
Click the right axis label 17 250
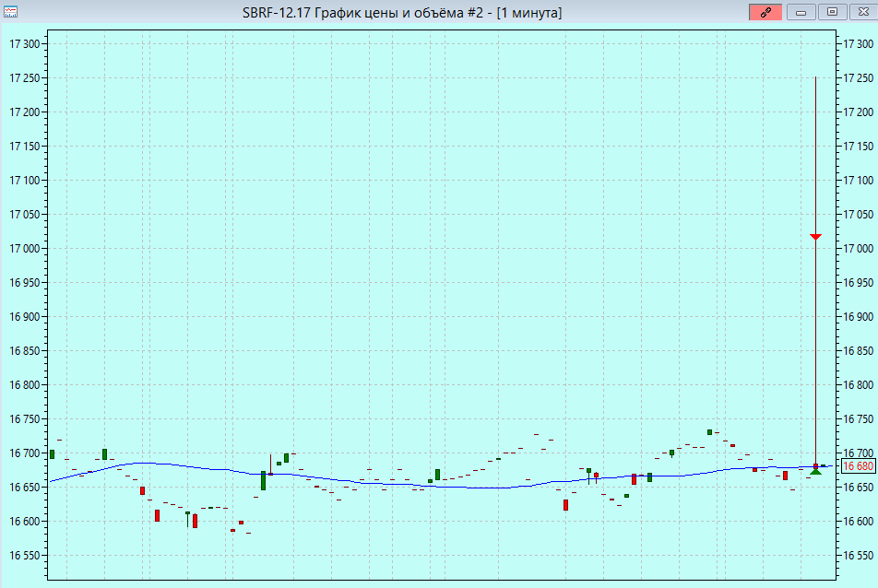[x=858, y=77]
